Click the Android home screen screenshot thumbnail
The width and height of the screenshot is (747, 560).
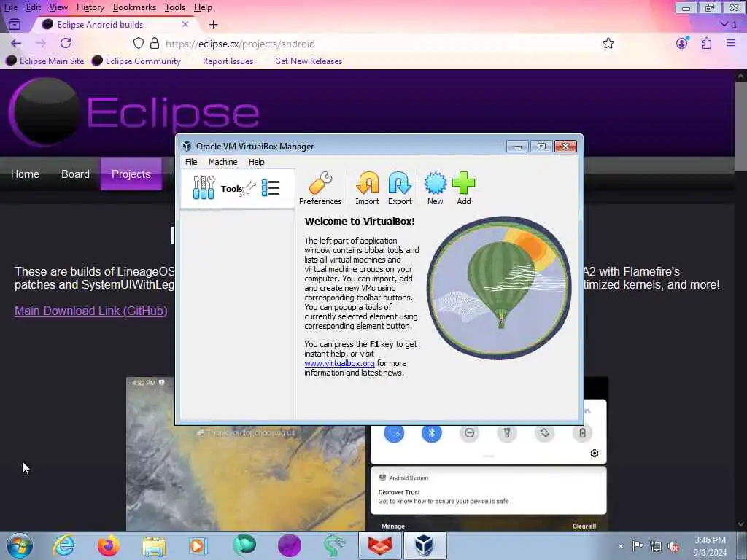coord(245,454)
